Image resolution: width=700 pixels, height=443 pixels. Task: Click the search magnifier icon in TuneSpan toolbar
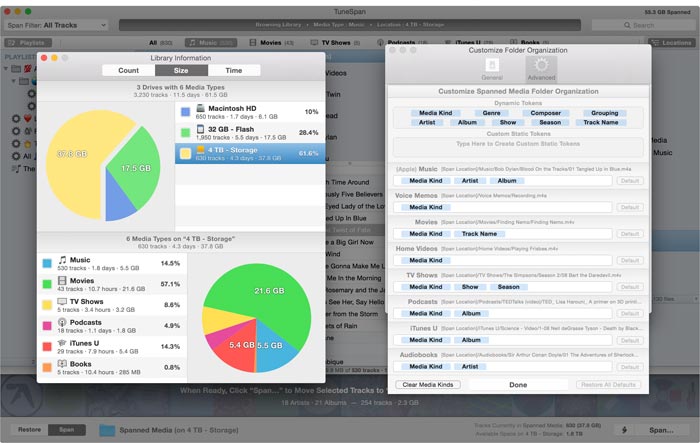[627, 25]
